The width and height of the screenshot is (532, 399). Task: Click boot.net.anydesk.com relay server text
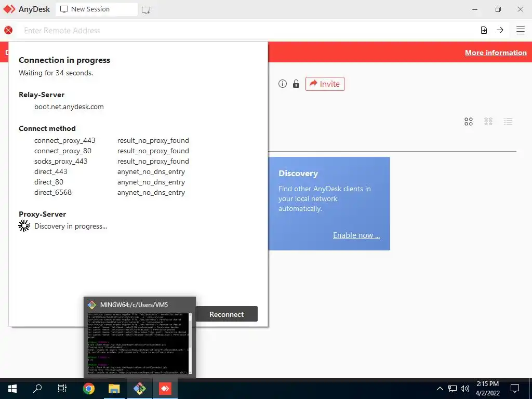coord(69,107)
